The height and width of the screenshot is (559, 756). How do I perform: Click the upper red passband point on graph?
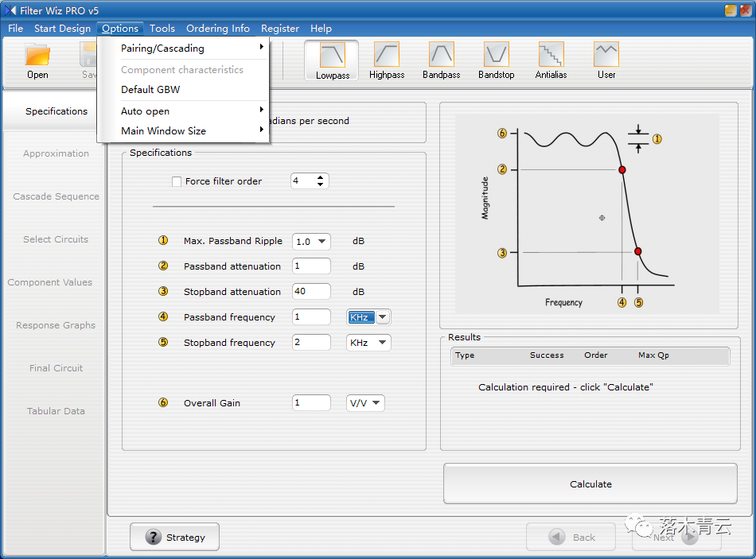coord(622,169)
